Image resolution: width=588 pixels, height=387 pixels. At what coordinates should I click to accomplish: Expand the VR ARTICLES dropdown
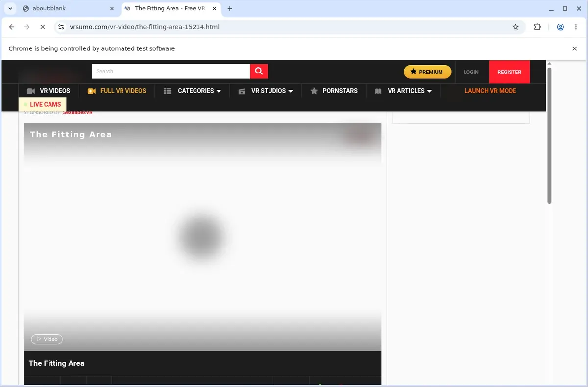click(x=403, y=91)
